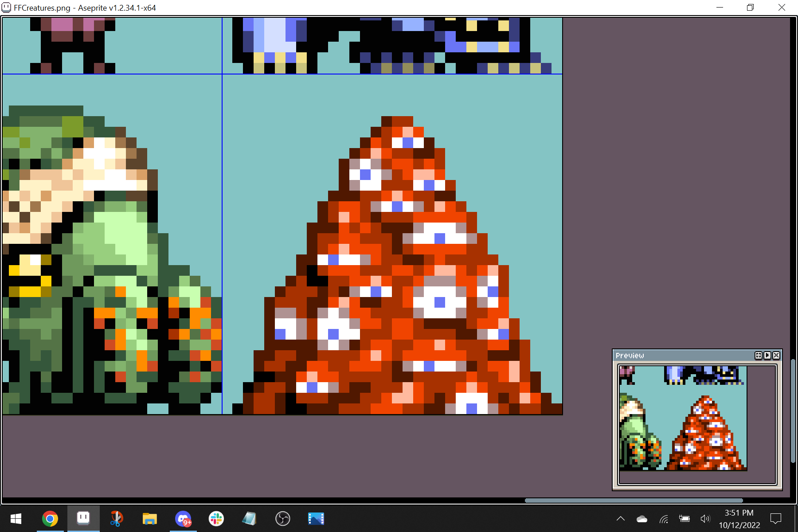Open Discord from the taskbar
Image resolution: width=798 pixels, height=532 pixels.
pos(183,519)
